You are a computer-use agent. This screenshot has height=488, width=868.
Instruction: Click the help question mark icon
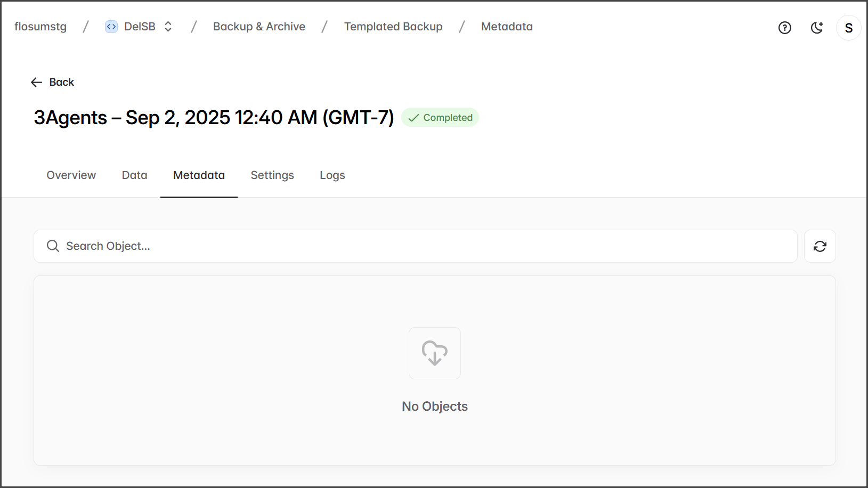point(784,28)
